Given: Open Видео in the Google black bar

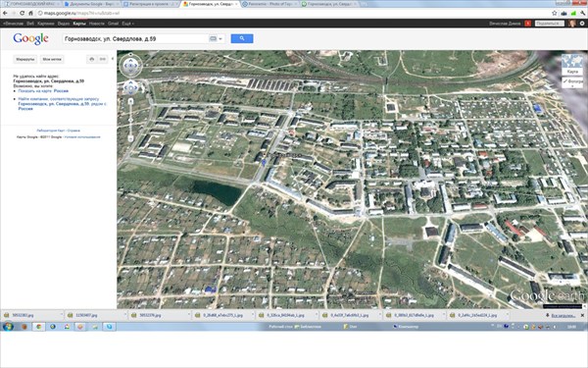Looking at the screenshot, I should click(64, 24).
